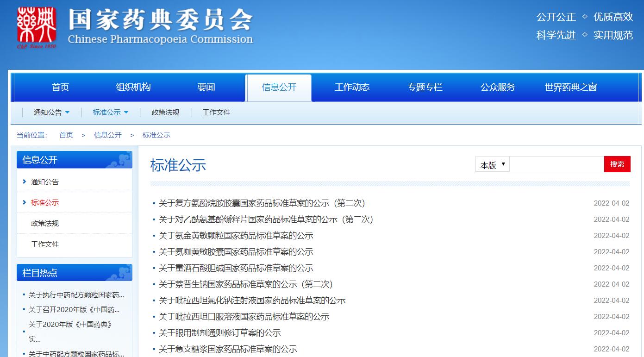Open the 本版 search scope dropdown

click(x=492, y=164)
